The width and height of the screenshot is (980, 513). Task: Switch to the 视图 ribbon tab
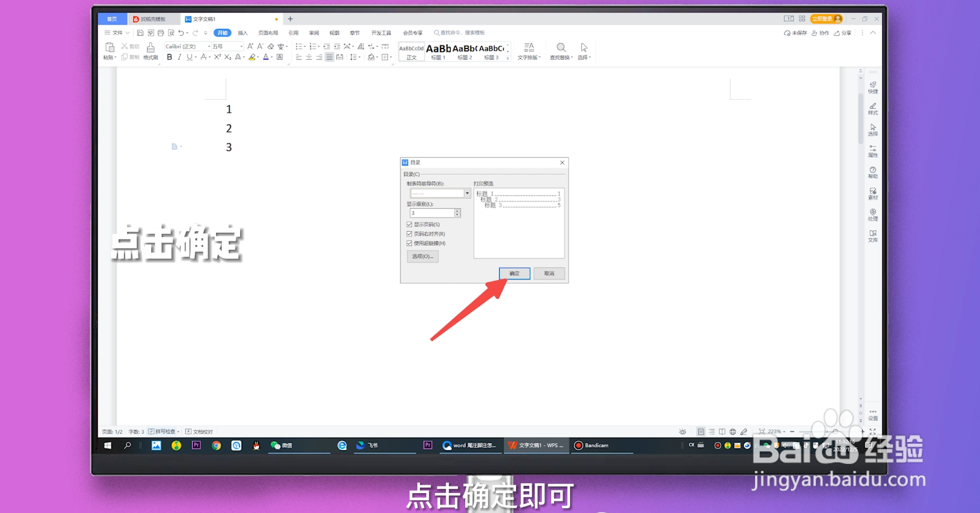335,33
